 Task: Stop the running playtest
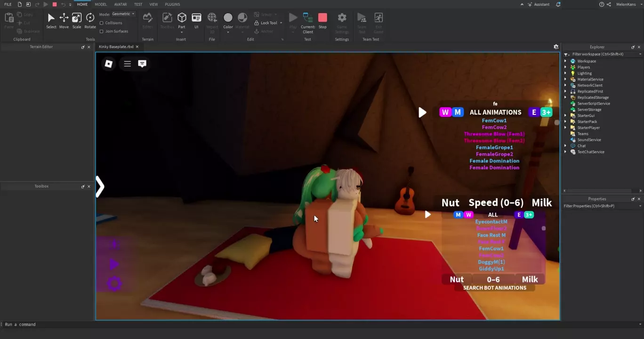click(x=322, y=20)
